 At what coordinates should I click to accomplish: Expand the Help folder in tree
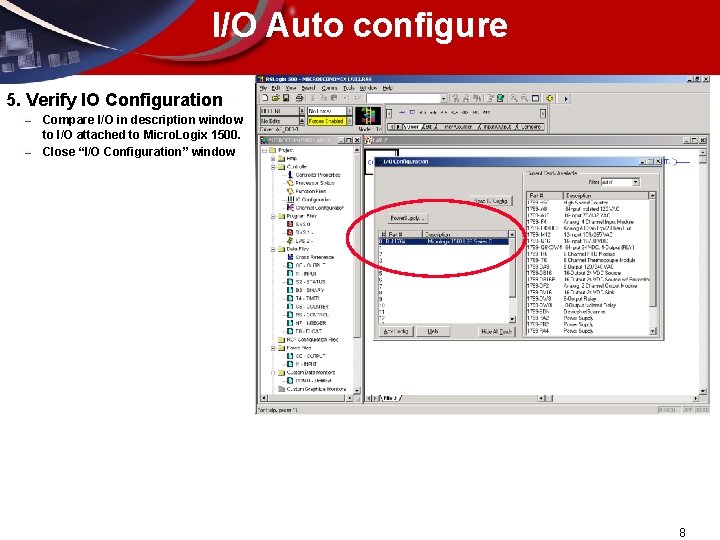[x=273, y=158]
